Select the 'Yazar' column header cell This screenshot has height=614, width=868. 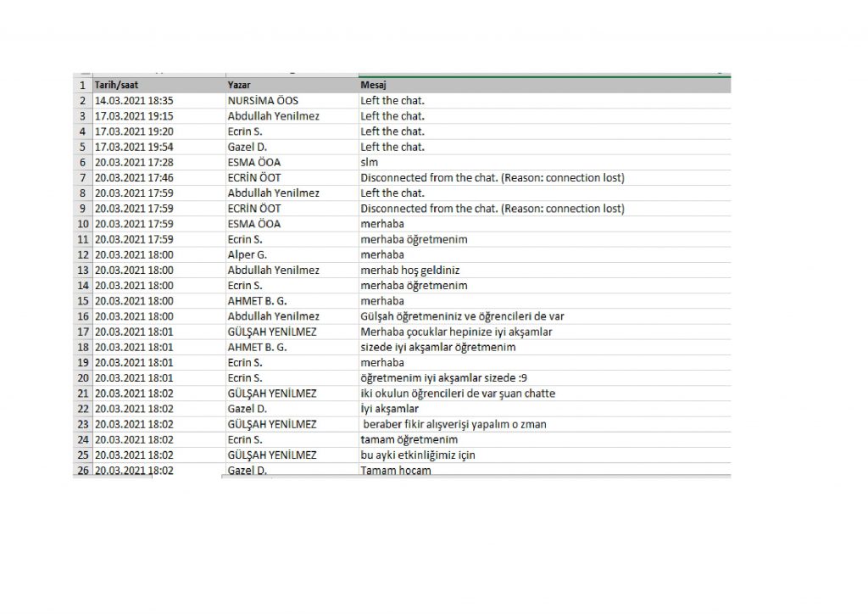(239, 86)
